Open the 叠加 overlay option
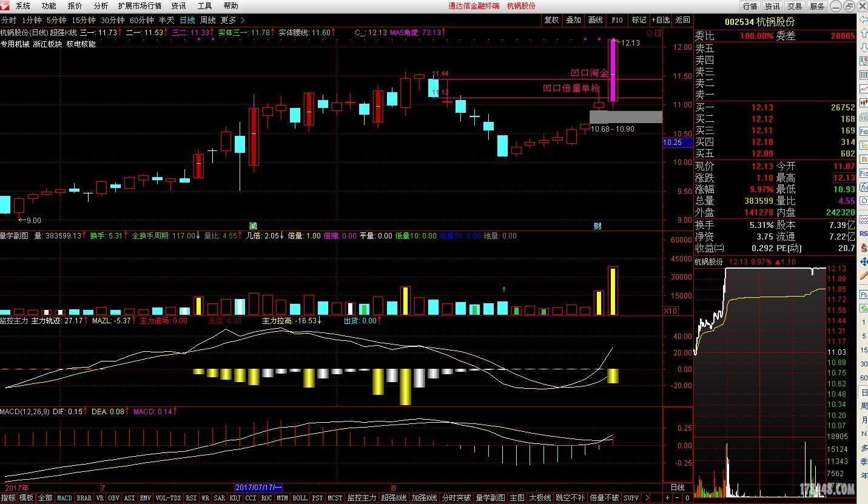The image size is (868, 504). (573, 20)
